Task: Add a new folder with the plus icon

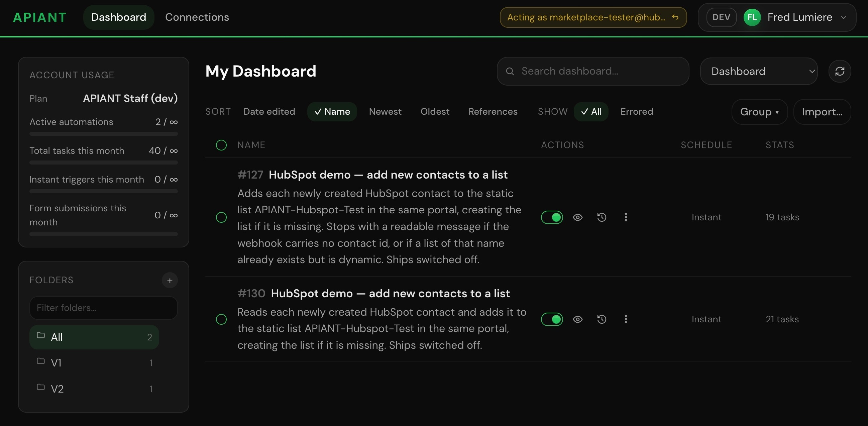Action: click(x=170, y=281)
